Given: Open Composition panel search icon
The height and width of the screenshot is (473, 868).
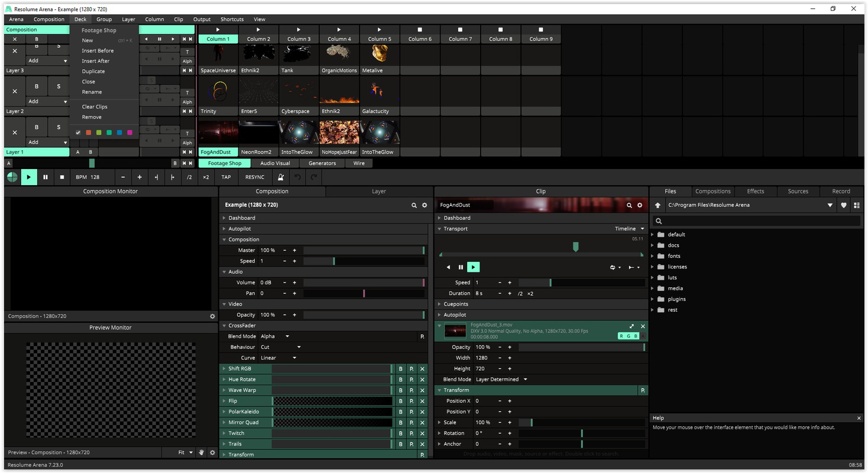Looking at the screenshot, I should [x=414, y=205].
